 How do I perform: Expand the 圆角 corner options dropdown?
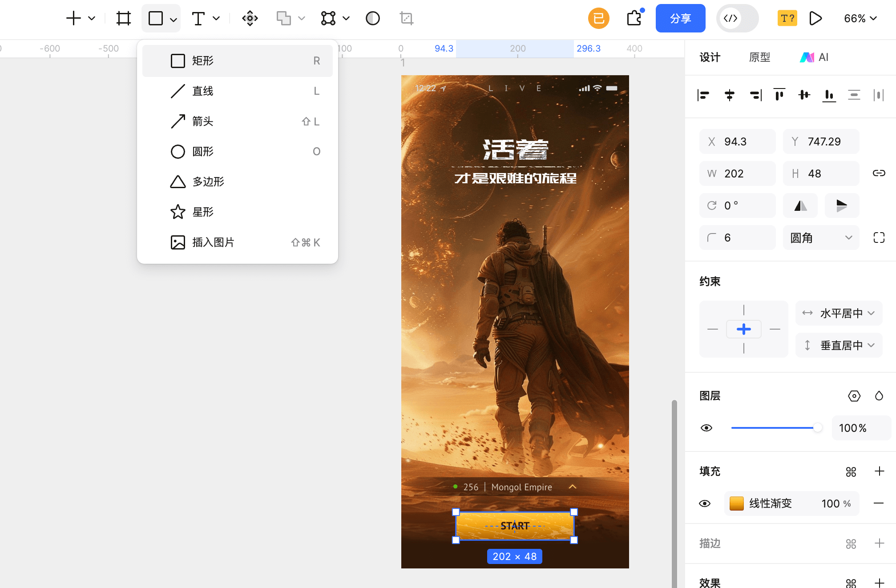click(x=821, y=238)
